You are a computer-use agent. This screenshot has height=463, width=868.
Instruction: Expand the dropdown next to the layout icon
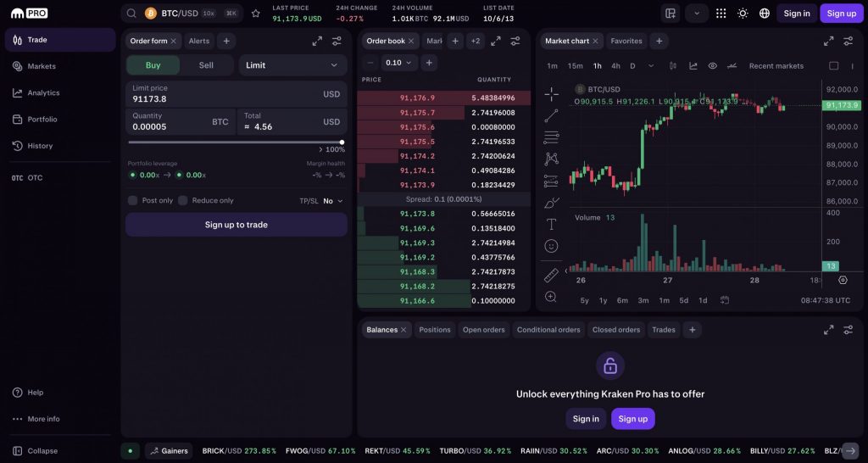point(697,14)
